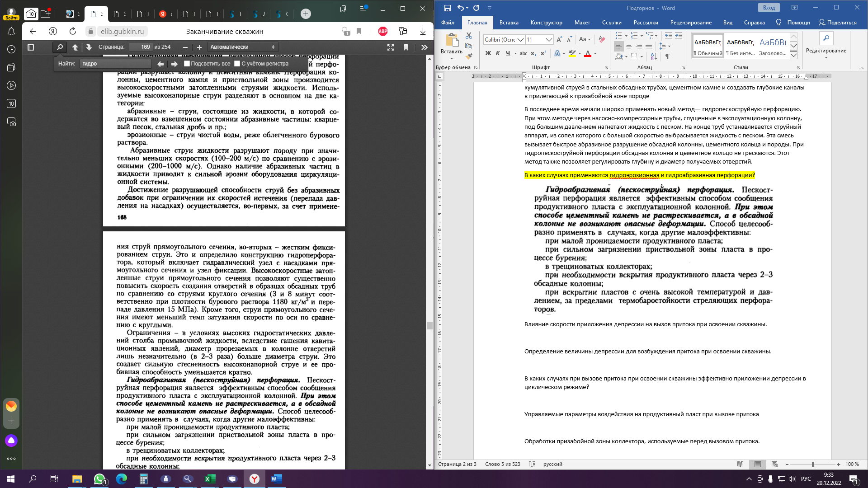
Task: Open browsing history clock in sidebar
Action: [11, 49]
